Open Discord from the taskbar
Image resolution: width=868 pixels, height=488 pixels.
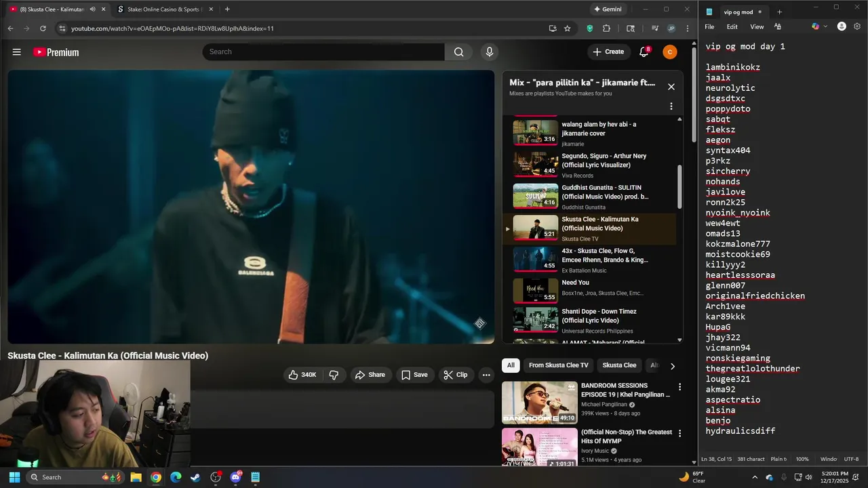(235, 477)
